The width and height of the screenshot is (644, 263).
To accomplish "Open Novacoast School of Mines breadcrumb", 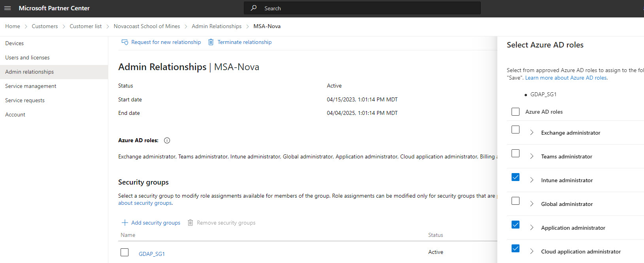I will tap(147, 27).
